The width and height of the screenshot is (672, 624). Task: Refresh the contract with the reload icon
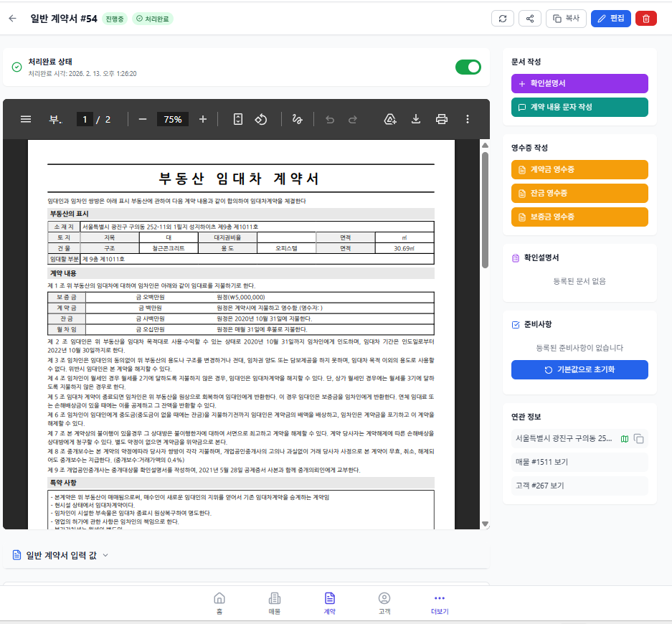click(x=502, y=18)
